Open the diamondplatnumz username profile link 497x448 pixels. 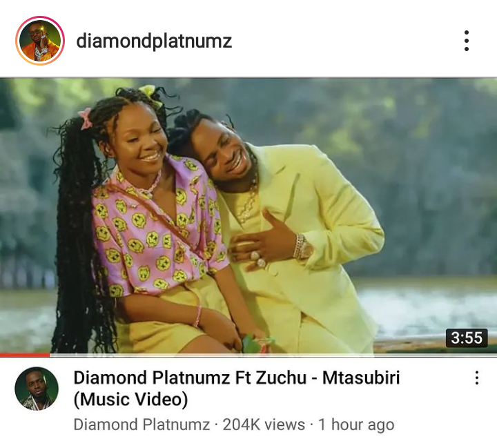pyautogui.click(x=154, y=41)
